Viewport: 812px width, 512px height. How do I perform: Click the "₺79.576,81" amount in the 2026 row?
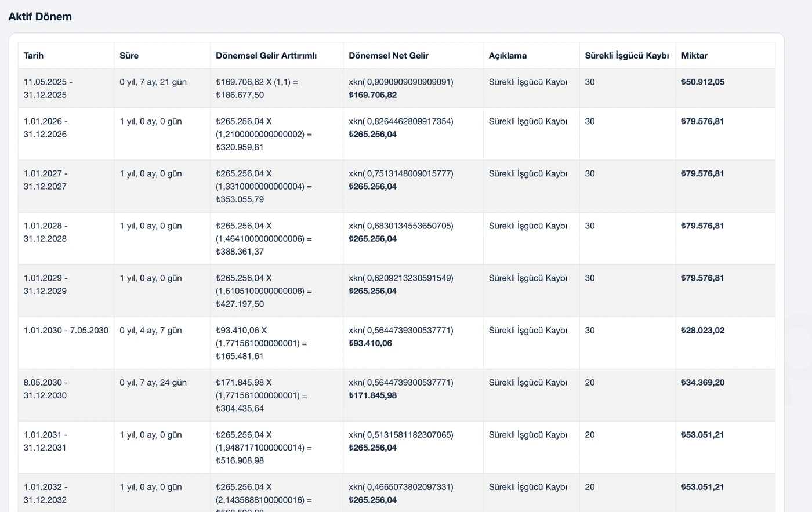point(703,121)
